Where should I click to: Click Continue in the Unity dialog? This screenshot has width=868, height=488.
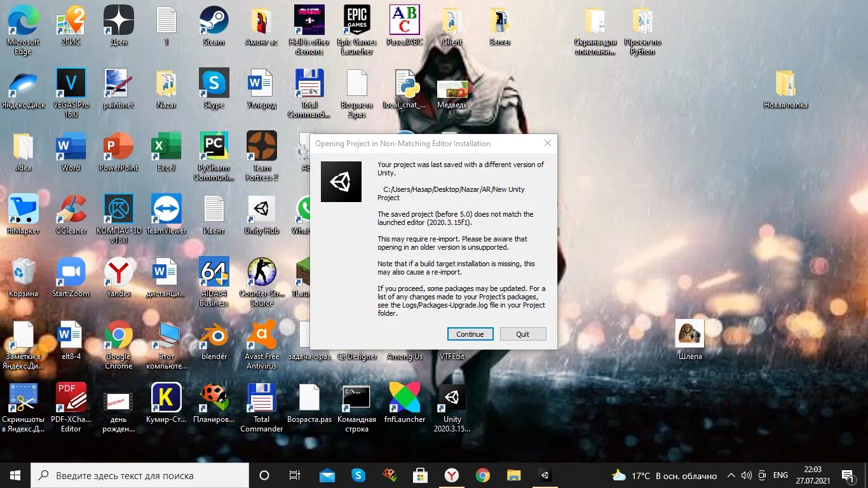coord(470,334)
